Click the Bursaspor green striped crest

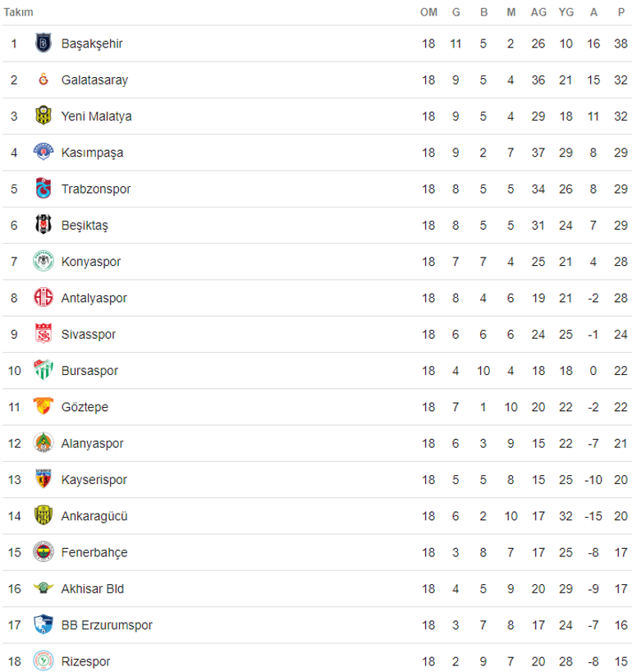coord(44,369)
